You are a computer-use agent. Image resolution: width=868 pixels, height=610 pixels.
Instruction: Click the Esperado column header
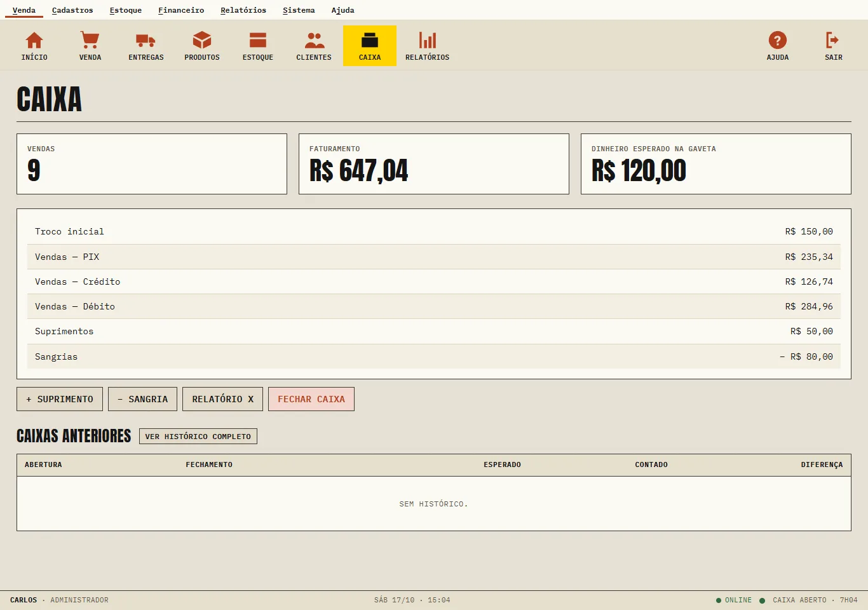[502, 465]
